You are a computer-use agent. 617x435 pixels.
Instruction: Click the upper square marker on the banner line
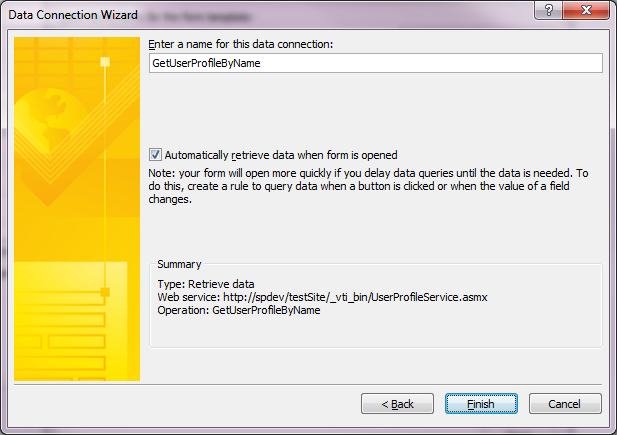(105, 62)
